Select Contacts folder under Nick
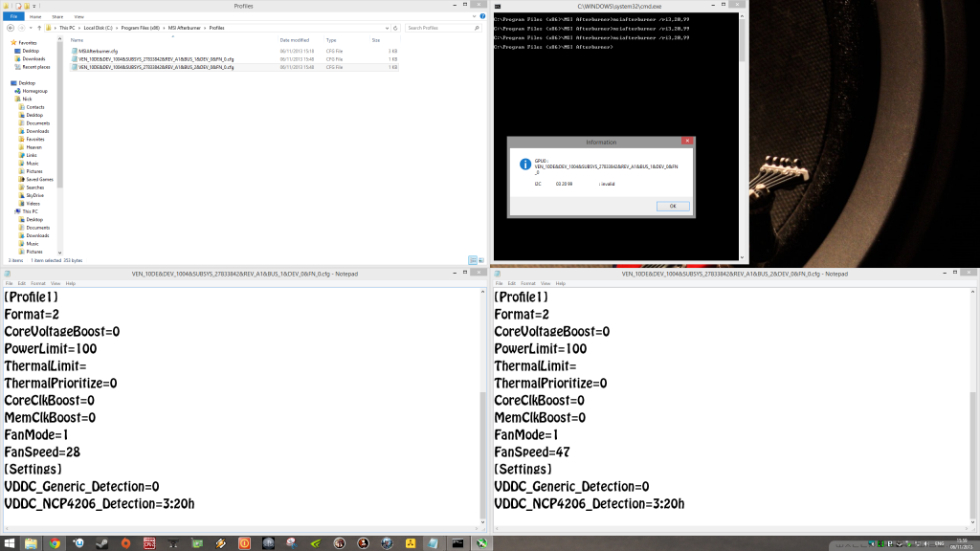 coord(35,107)
